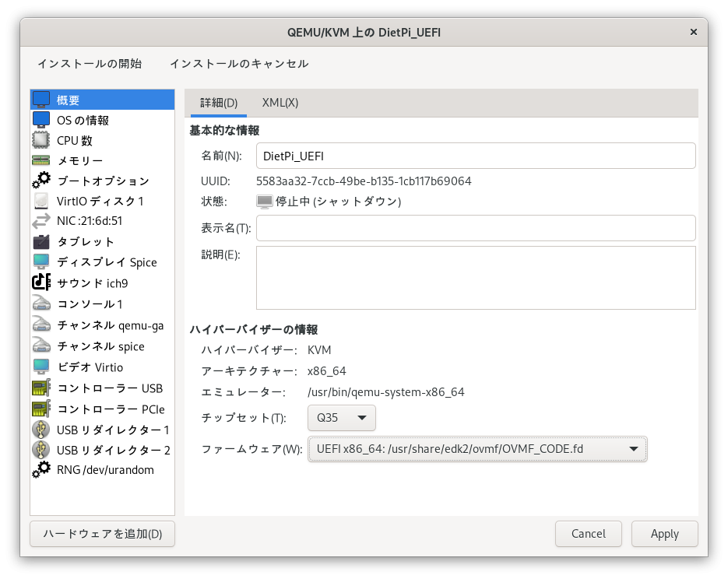Click the ブートオプション gear icon

pyautogui.click(x=41, y=181)
